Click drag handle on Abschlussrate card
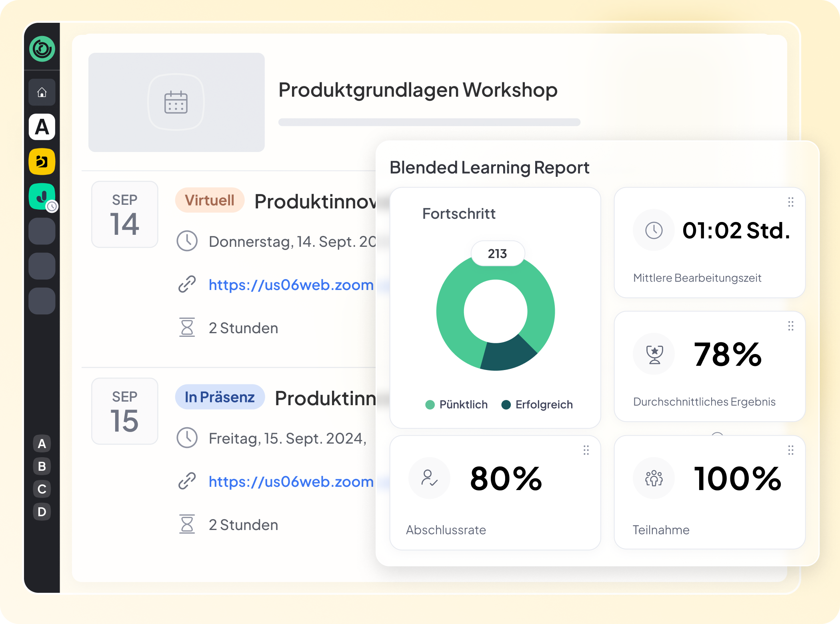The height and width of the screenshot is (624, 840). (586, 450)
